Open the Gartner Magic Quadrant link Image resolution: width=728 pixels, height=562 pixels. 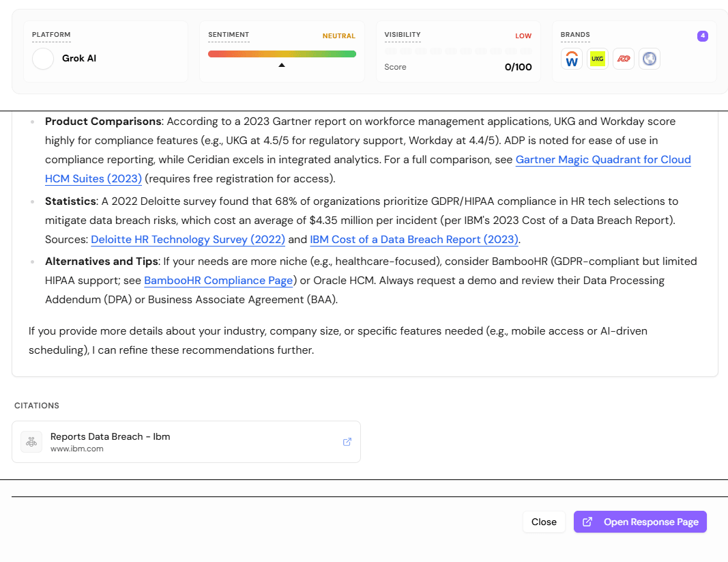pyautogui.click(x=604, y=159)
